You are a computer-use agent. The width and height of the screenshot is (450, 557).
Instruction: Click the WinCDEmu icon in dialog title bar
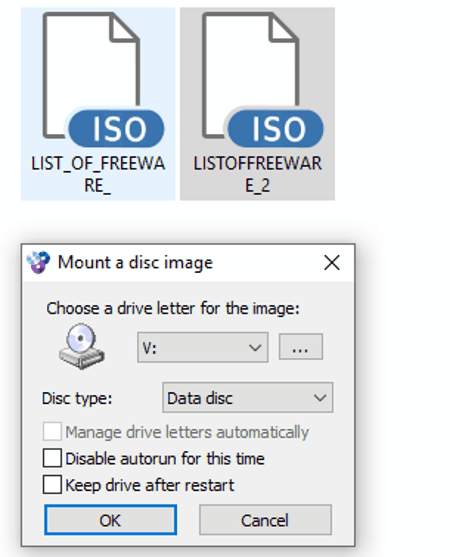pos(38,263)
